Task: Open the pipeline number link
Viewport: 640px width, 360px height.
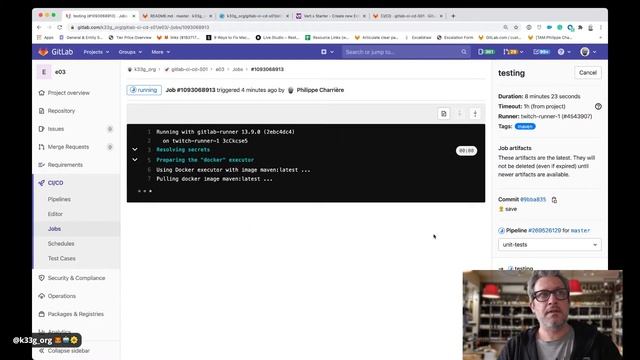Action: click(x=544, y=231)
